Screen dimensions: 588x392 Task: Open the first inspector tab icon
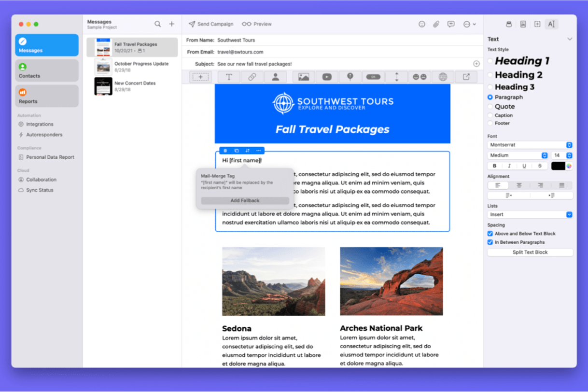(508, 24)
